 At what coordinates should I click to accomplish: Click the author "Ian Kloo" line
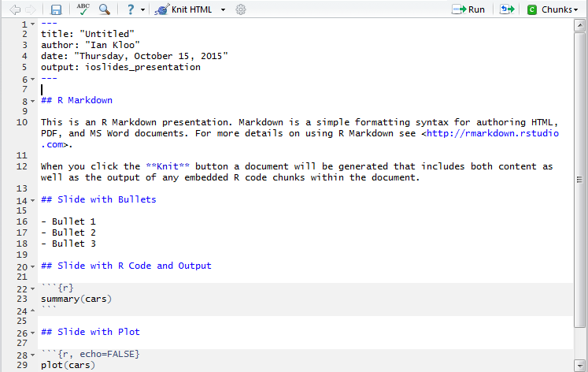(91, 45)
